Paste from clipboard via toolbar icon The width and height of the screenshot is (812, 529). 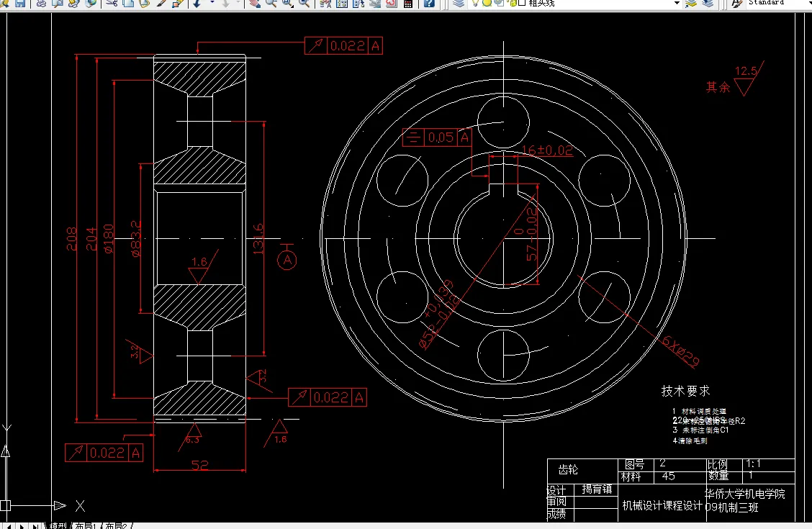pos(145,3)
